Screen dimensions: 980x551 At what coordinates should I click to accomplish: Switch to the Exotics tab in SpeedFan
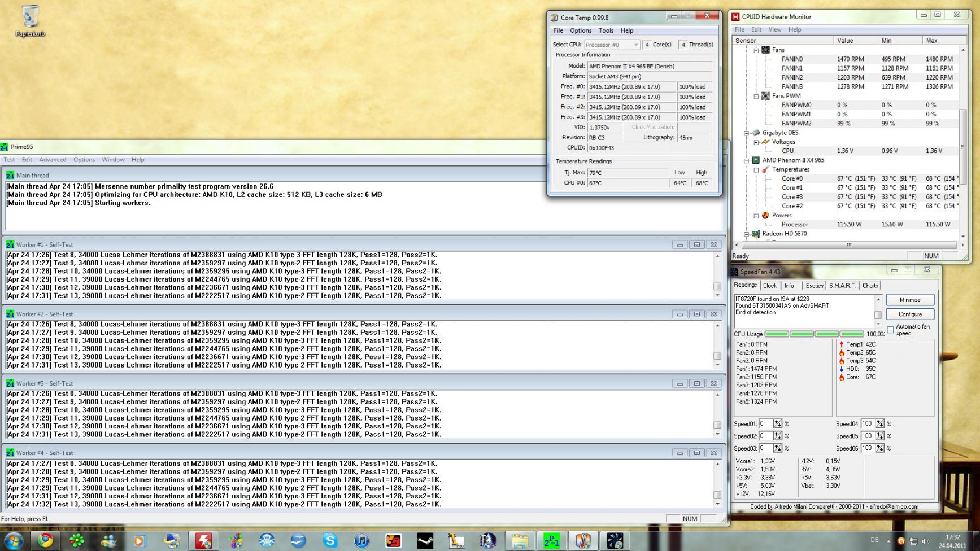(x=815, y=286)
